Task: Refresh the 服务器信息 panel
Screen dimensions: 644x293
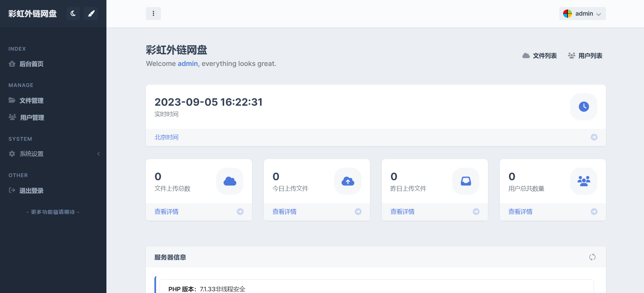Action: tap(592, 257)
